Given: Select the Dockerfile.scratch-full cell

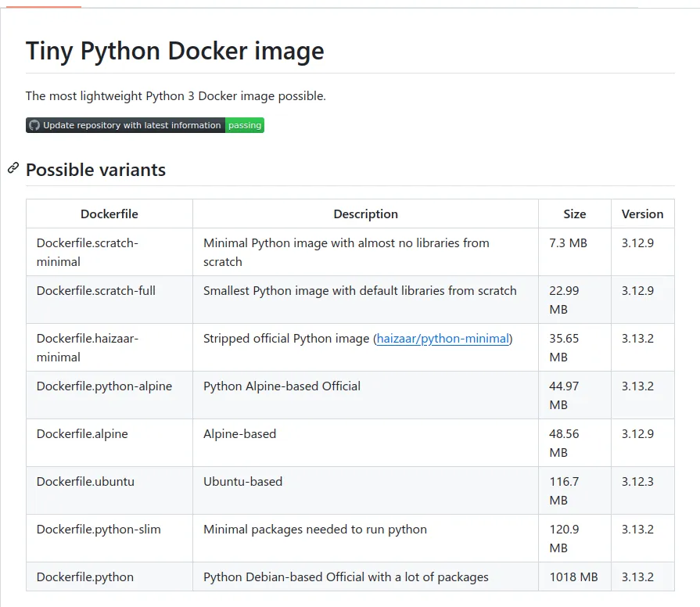Looking at the screenshot, I should pos(95,291).
